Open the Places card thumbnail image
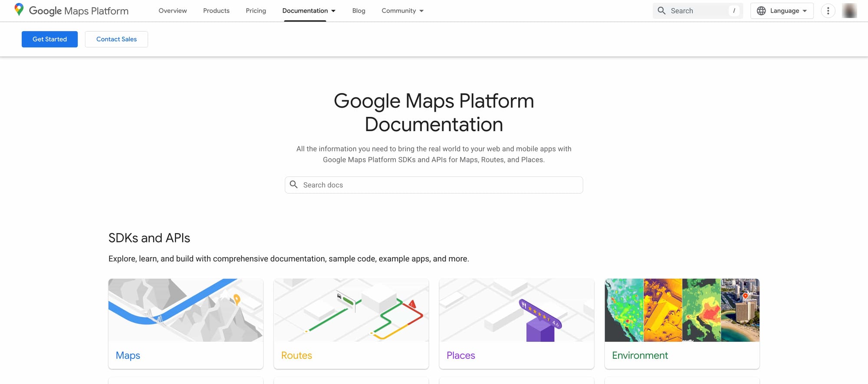 516,310
